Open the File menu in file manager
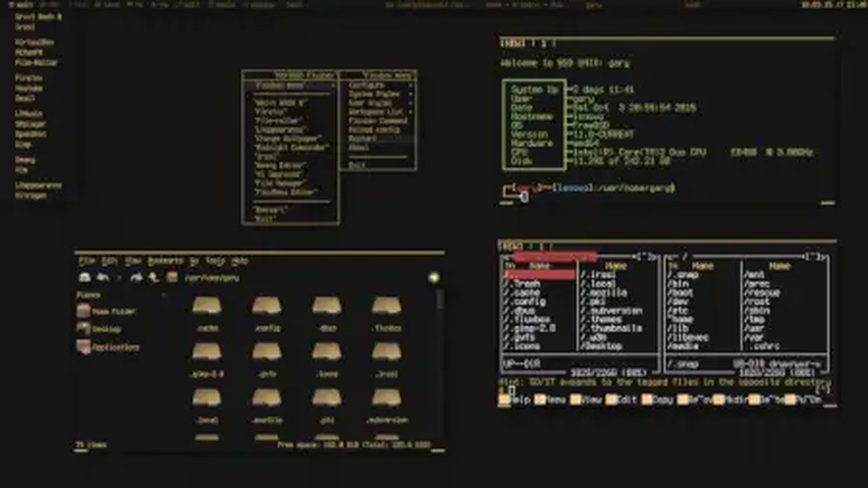 click(x=86, y=260)
